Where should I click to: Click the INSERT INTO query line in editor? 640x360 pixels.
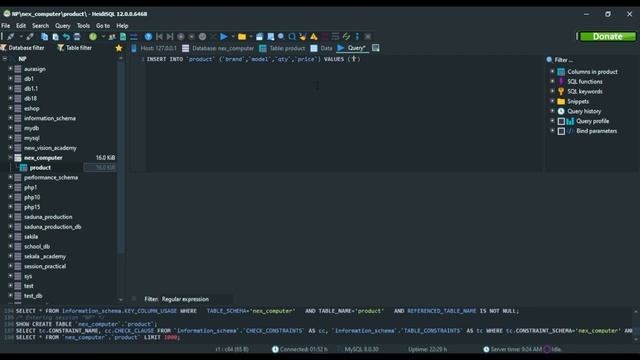253,59
